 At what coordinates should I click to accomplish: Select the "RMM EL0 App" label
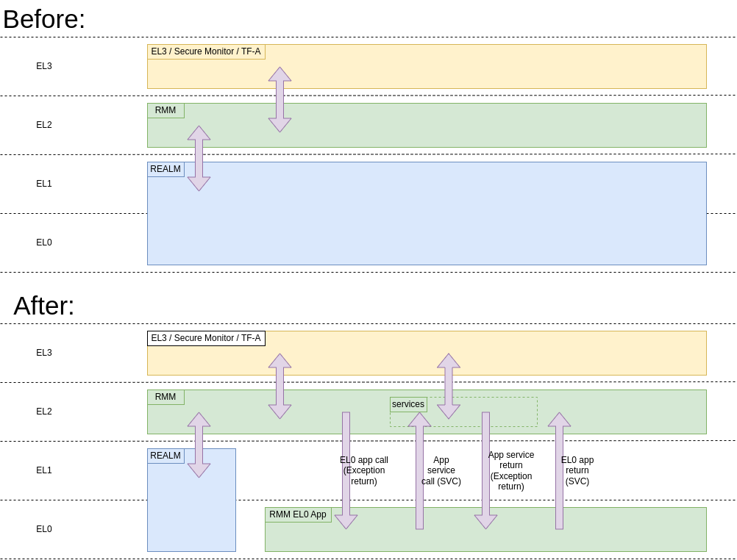click(x=298, y=514)
